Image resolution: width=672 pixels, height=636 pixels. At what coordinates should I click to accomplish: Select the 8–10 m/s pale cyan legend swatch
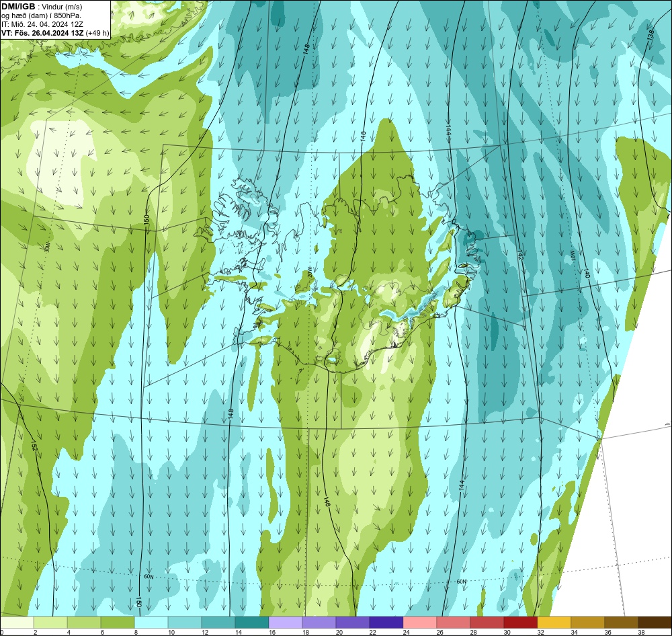[151, 623]
